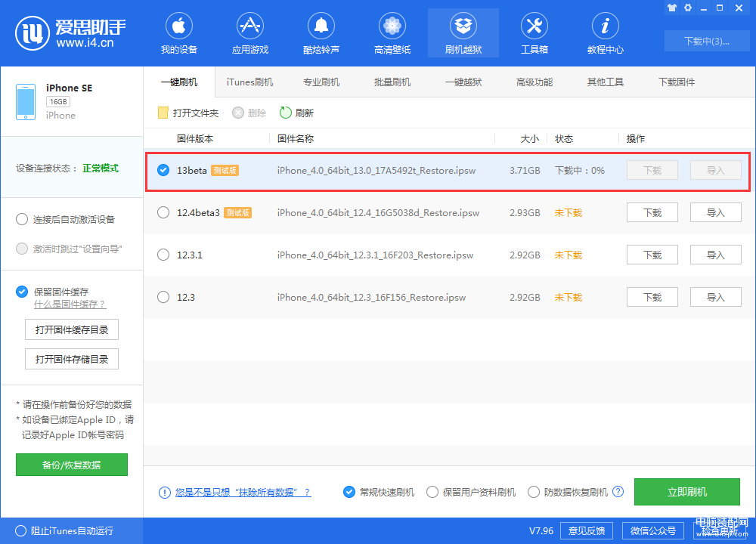
Task: Select 保留用户资料刷机 mode
Action: tap(432, 492)
